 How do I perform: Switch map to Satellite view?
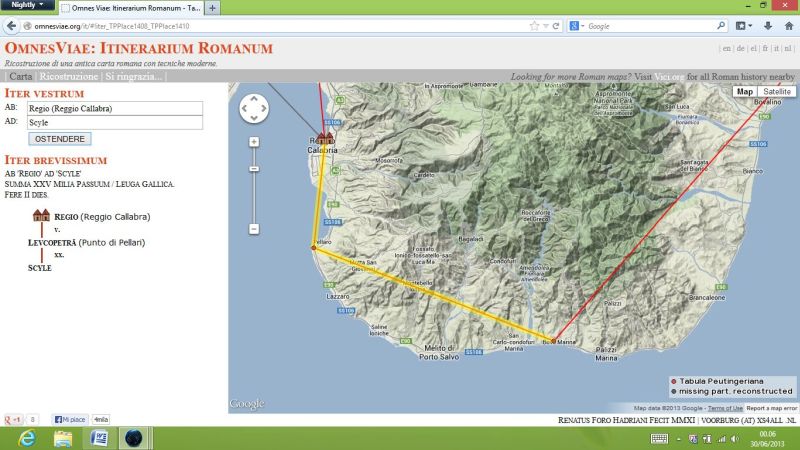coord(777,91)
